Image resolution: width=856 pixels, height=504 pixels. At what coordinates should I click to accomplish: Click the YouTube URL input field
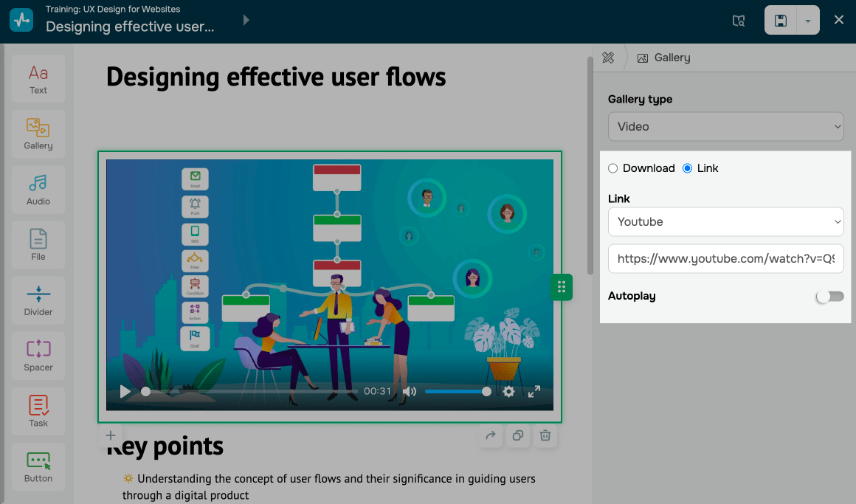coord(725,259)
